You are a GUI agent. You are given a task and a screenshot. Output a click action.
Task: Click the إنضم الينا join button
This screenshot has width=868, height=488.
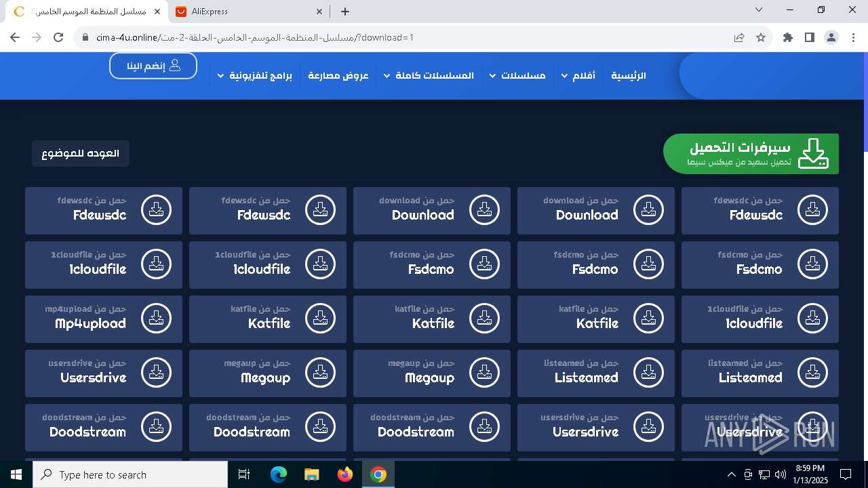(153, 66)
